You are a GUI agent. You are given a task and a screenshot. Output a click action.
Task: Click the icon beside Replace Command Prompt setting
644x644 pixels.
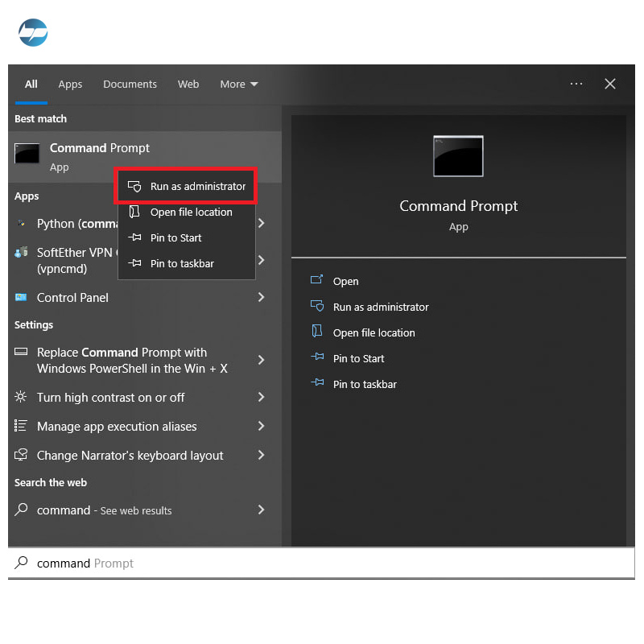point(21,352)
